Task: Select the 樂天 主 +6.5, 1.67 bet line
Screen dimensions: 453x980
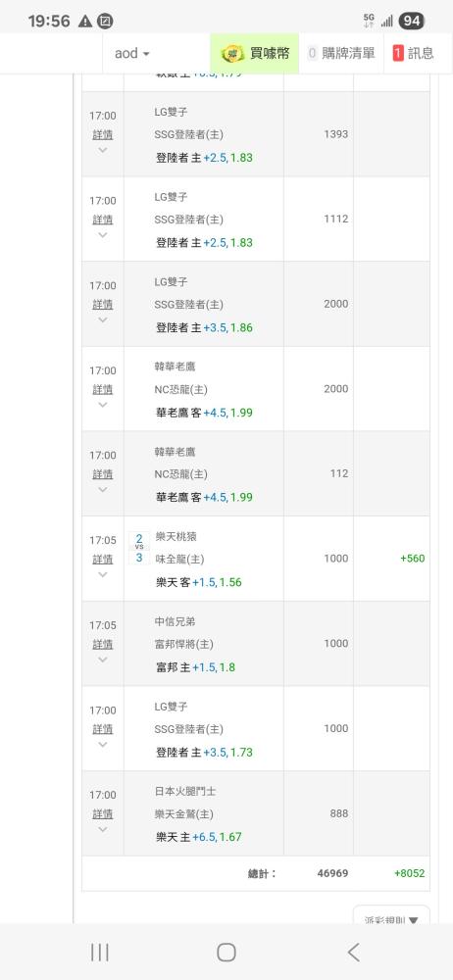Action: click(198, 837)
